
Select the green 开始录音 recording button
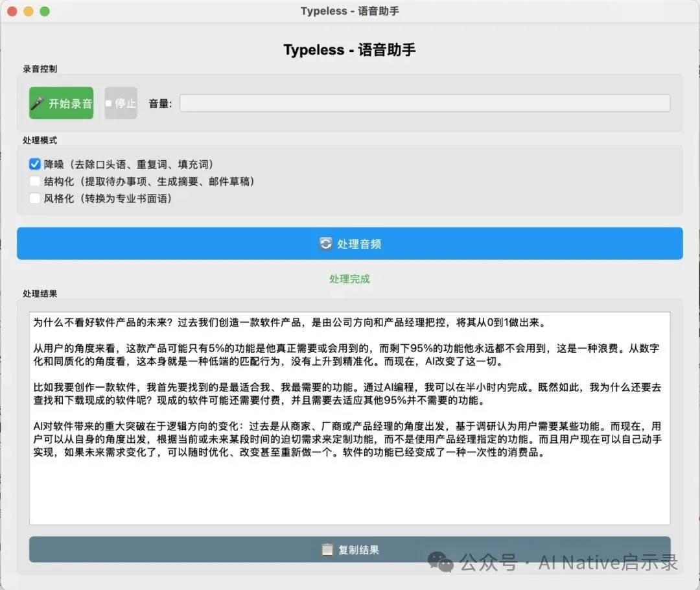(x=61, y=102)
